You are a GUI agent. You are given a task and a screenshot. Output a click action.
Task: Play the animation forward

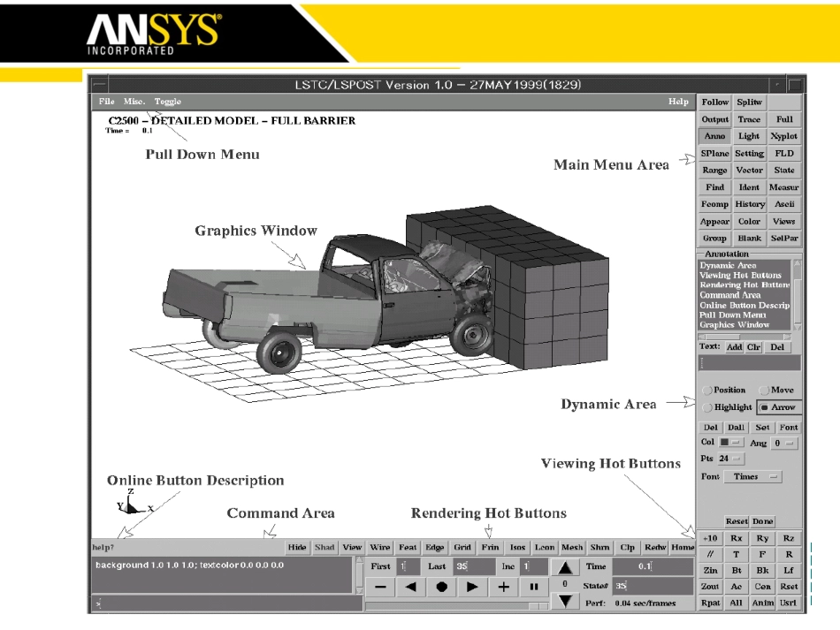pyautogui.click(x=472, y=587)
